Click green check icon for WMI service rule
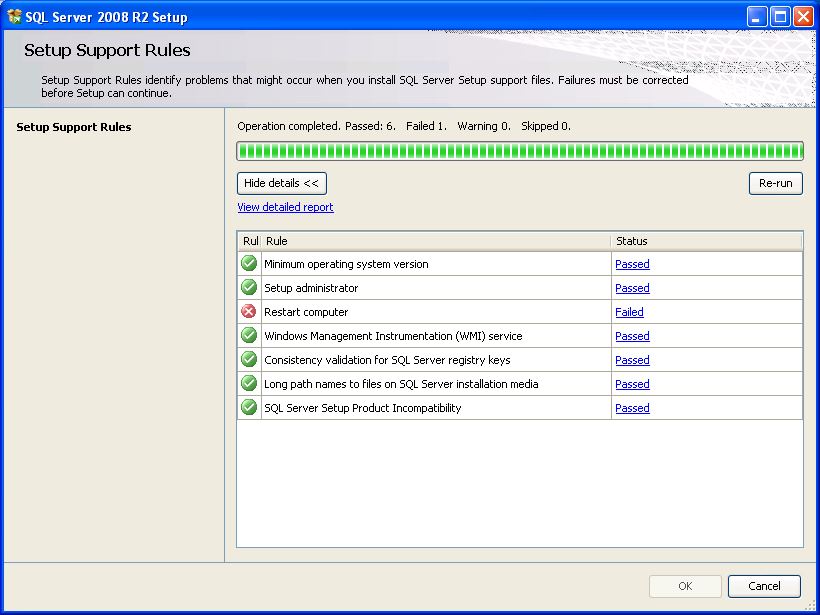 coord(249,336)
